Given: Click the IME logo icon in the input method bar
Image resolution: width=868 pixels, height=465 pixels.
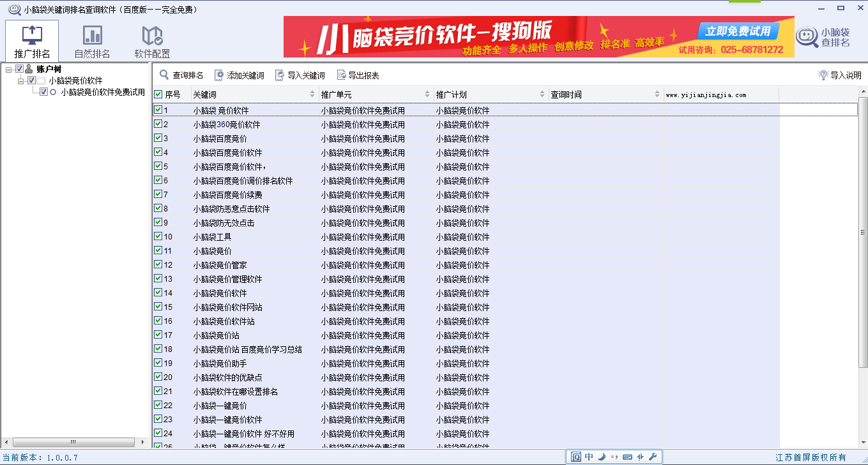Looking at the screenshot, I should pos(576,457).
